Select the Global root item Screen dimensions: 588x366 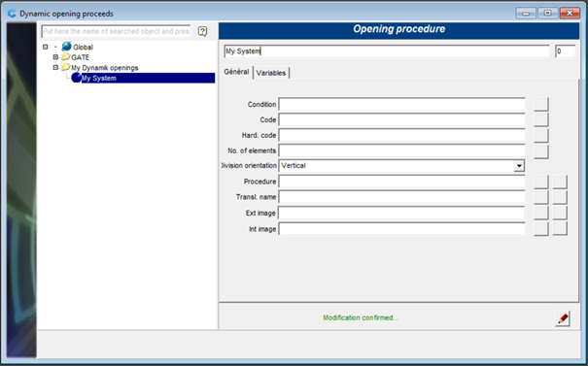(x=83, y=48)
